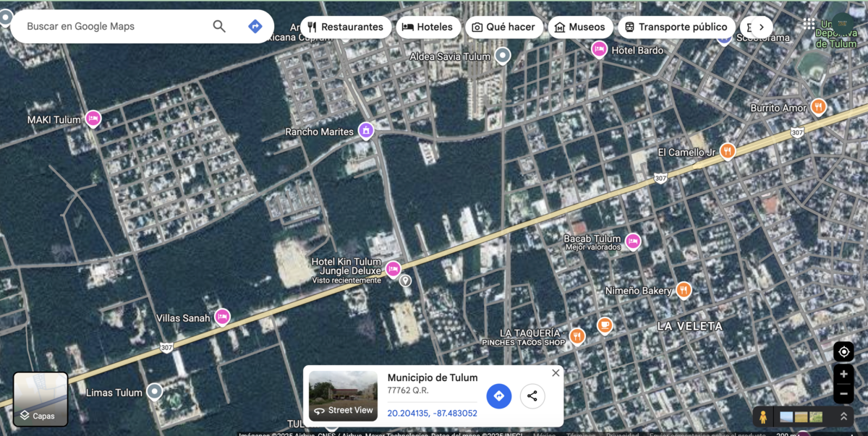Select the Qué hacer category chip

point(504,27)
